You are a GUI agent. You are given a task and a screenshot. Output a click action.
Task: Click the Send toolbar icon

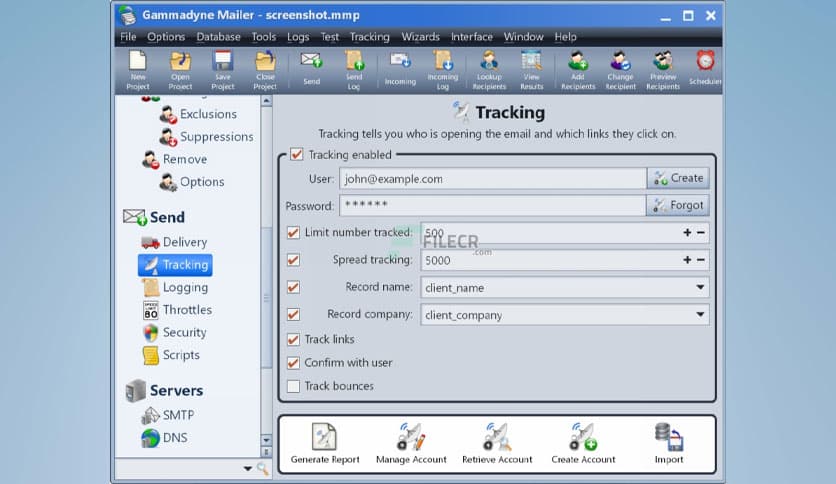[x=311, y=68]
